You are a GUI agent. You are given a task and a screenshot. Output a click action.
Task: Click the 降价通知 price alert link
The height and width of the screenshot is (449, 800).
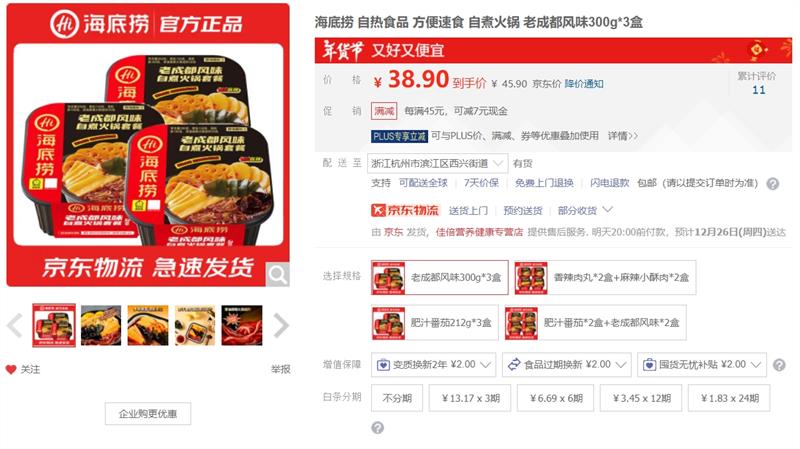(x=584, y=84)
